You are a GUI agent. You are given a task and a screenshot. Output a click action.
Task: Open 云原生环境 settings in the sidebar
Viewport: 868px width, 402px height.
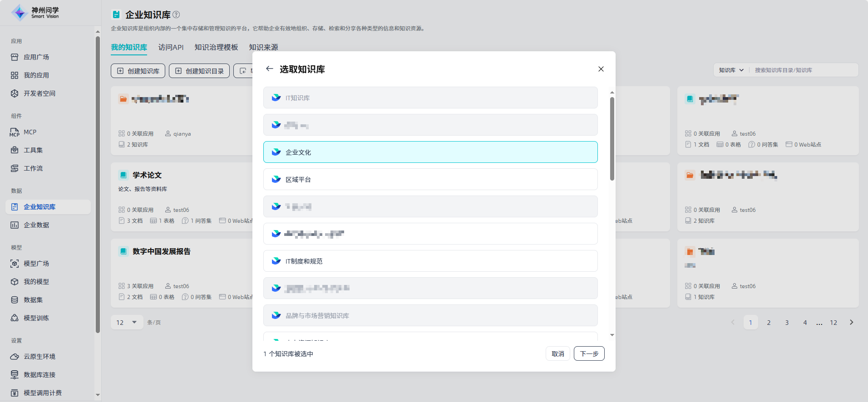[x=39, y=357]
